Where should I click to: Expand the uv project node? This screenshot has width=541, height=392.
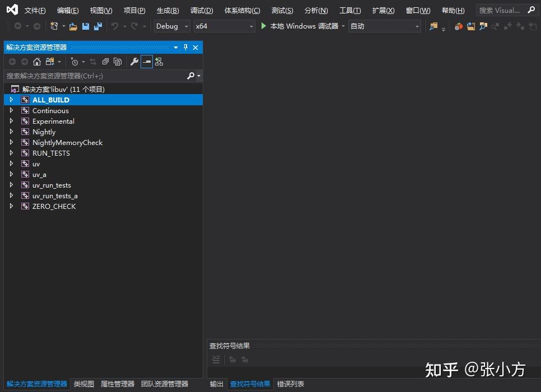(x=11, y=164)
